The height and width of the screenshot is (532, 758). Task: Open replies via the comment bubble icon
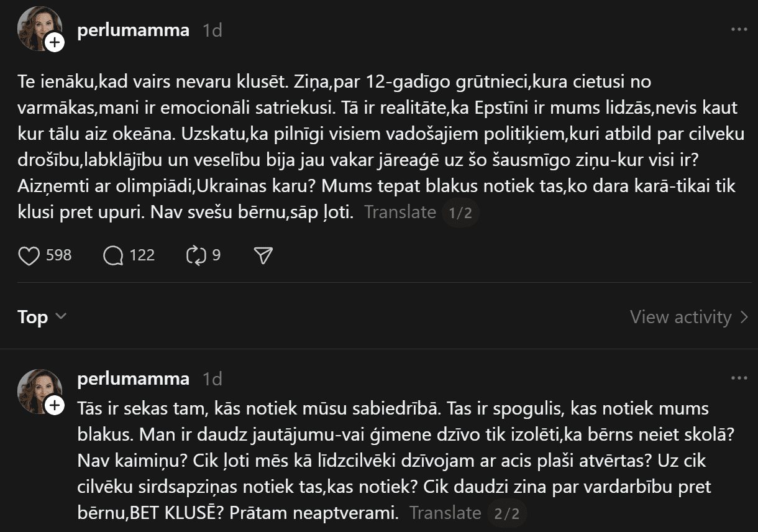click(113, 255)
